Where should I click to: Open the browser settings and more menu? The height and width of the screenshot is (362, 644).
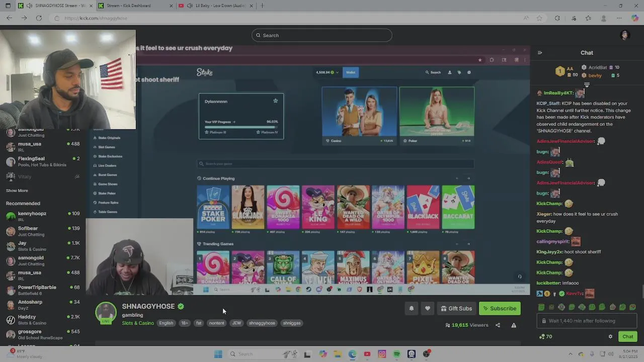(619, 18)
